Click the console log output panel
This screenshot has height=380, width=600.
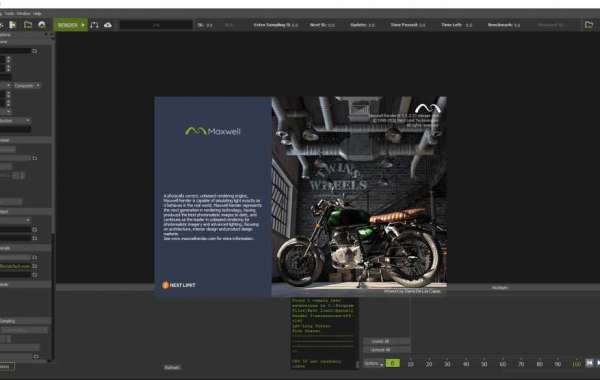tap(324, 333)
